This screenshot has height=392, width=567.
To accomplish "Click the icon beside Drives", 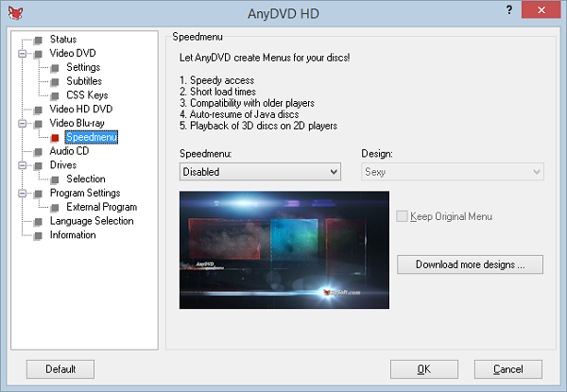I will coord(38,166).
